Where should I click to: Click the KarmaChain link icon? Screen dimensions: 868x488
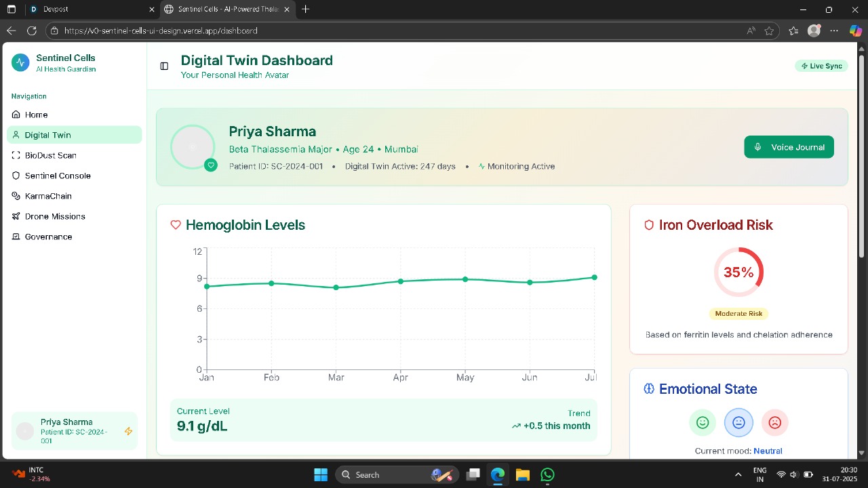click(x=16, y=196)
